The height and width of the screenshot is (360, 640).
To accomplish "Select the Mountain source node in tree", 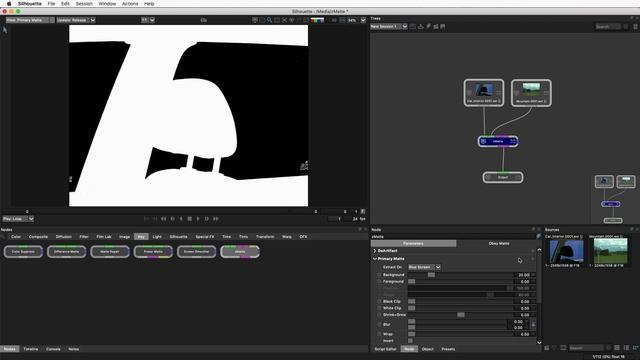I will [x=531, y=93].
